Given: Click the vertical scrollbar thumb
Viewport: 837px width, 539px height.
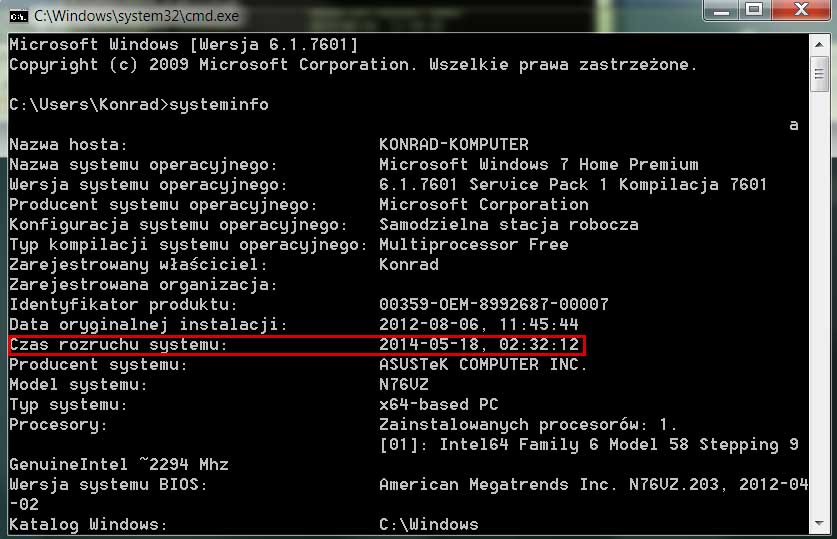Looking at the screenshot, I should (819, 73).
